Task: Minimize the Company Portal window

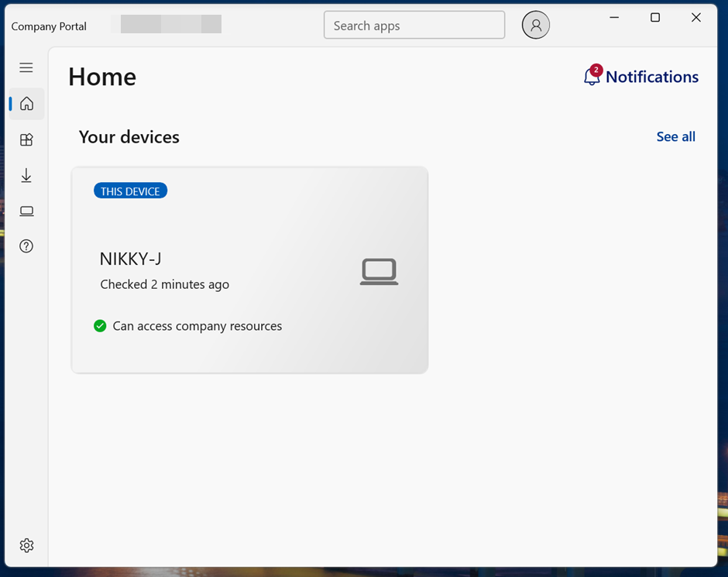Action: click(613, 18)
